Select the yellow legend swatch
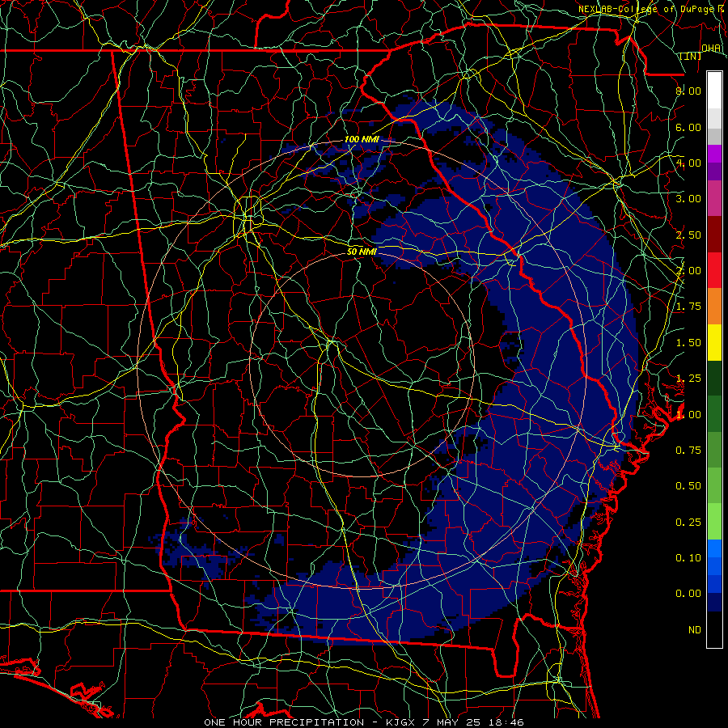The image size is (728, 728). [714, 342]
